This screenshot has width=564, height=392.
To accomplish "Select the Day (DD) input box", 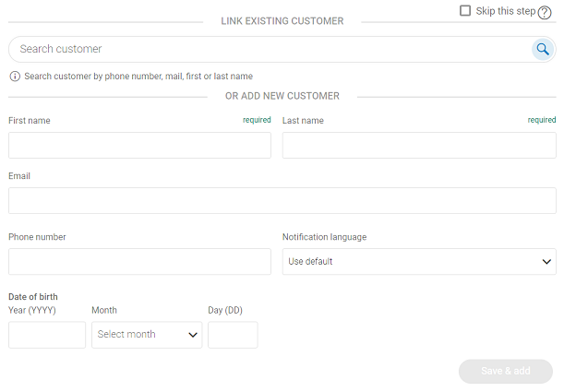I will click(233, 335).
